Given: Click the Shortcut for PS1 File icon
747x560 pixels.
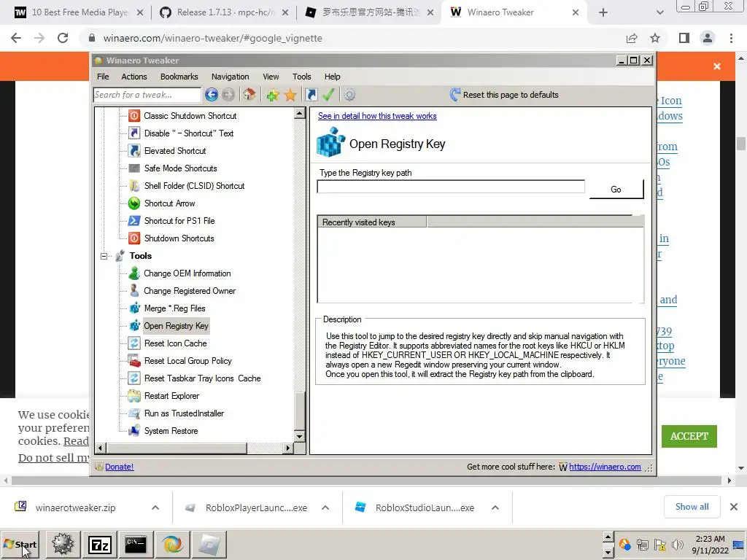Looking at the screenshot, I should [x=134, y=221].
